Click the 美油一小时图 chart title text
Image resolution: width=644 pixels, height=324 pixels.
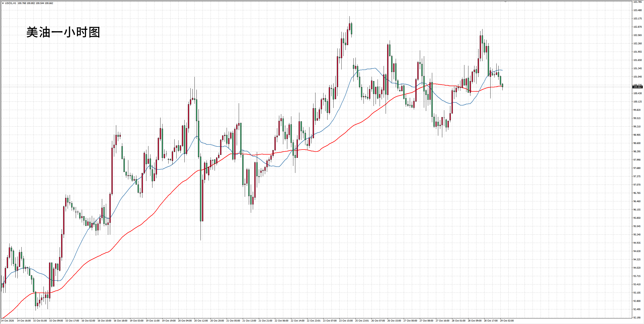[x=63, y=32]
